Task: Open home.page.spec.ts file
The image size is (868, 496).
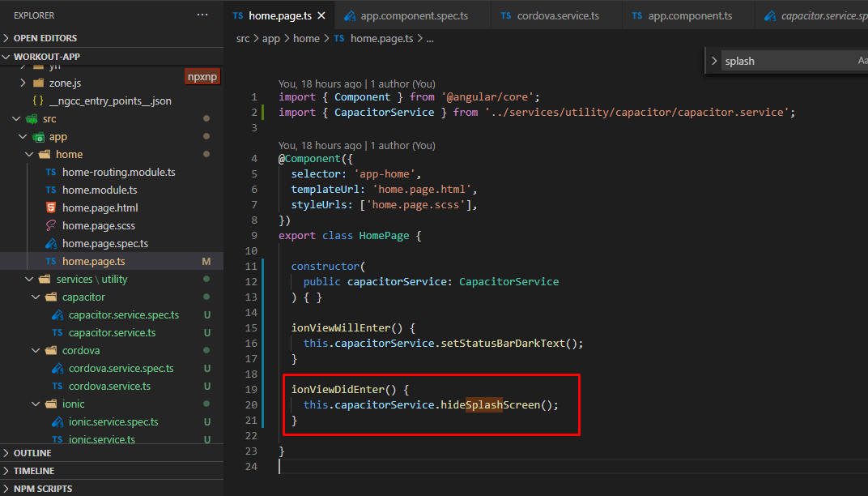Action: coord(105,243)
